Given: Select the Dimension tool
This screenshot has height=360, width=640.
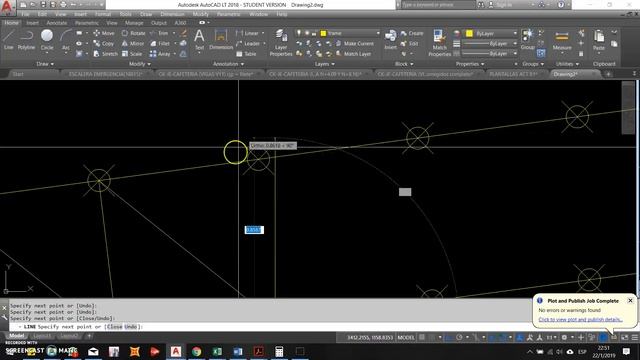Looking at the screenshot, I should tap(221, 40).
